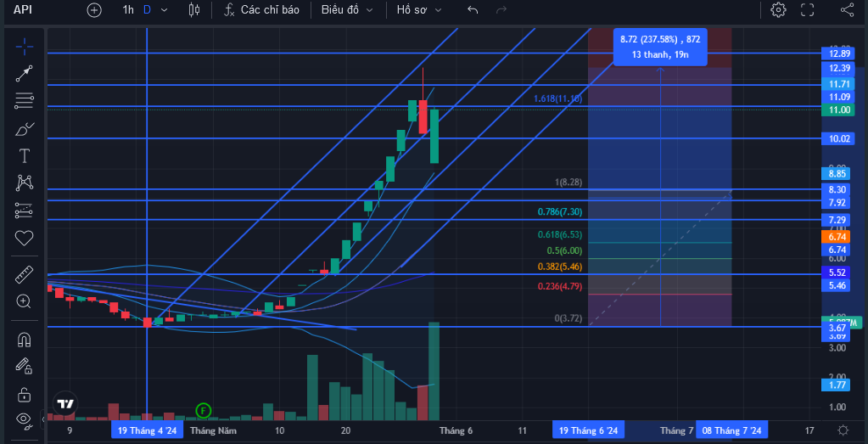
Task: Click the compare or add symbol plus icon
Action: [x=95, y=10]
